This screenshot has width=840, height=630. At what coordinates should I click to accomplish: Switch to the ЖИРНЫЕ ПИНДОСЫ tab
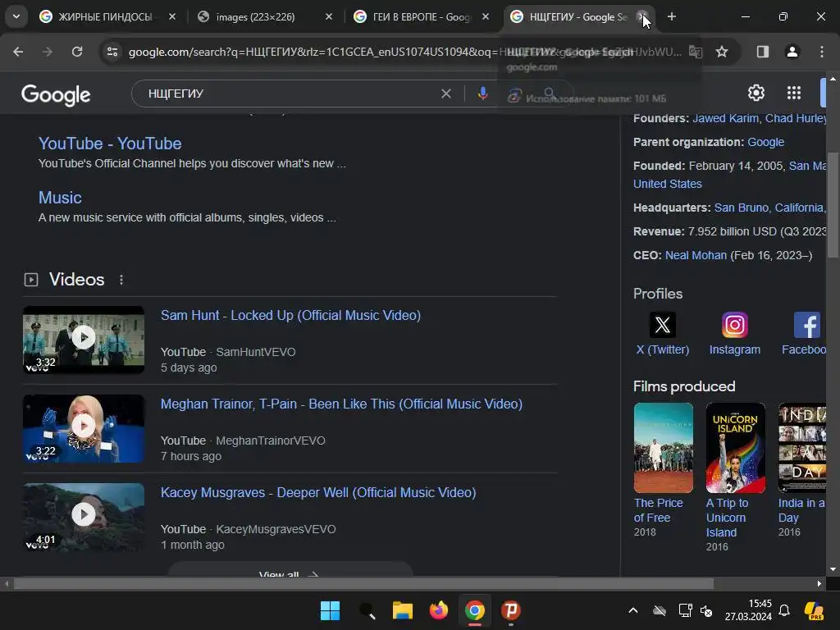106,17
